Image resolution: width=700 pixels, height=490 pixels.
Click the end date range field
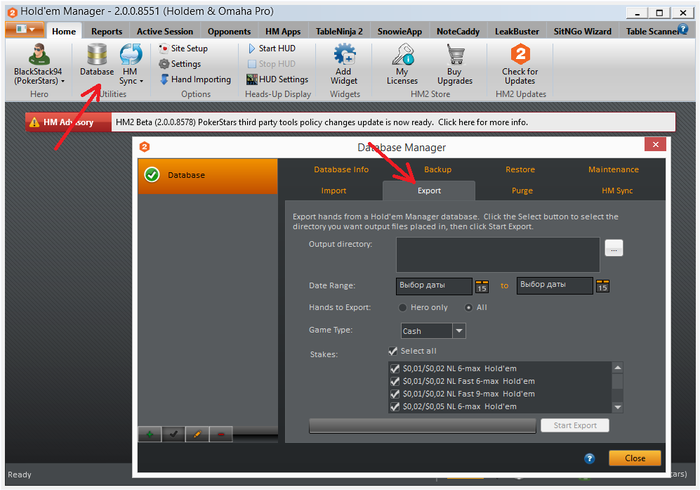tap(555, 286)
